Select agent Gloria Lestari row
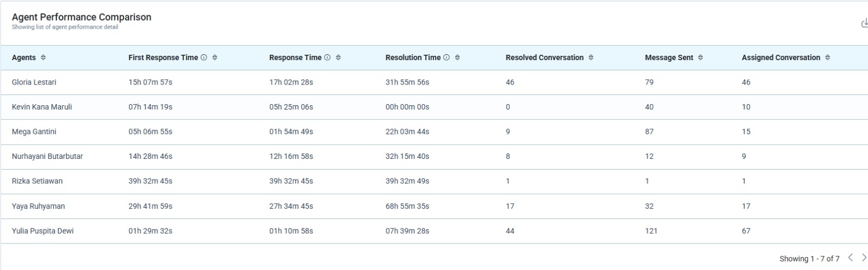This screenshot has height=270, width=868. (34, 82)
